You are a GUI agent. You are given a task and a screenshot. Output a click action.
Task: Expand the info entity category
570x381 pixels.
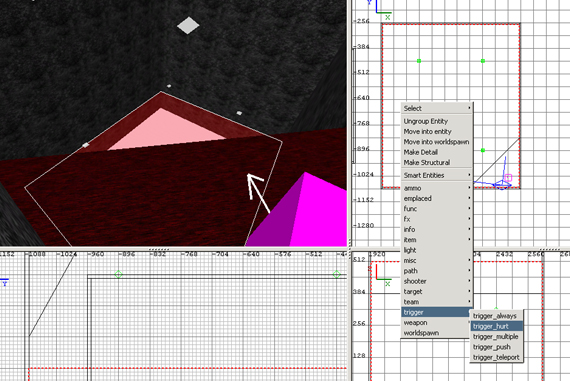click(x=437, y=229)
